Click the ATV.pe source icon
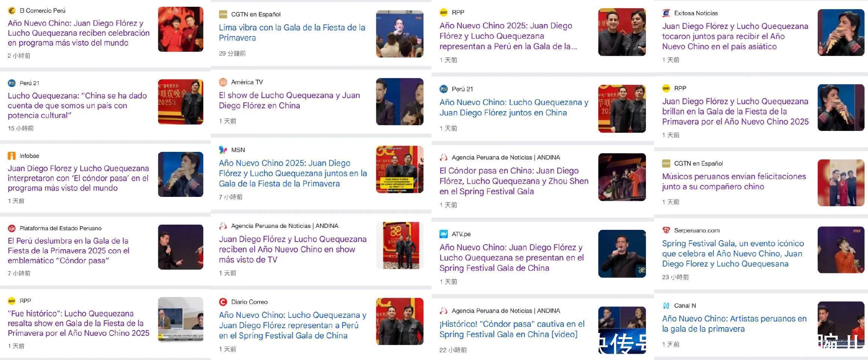The width and height of the screenshot is (868, 360). [444, 234]
